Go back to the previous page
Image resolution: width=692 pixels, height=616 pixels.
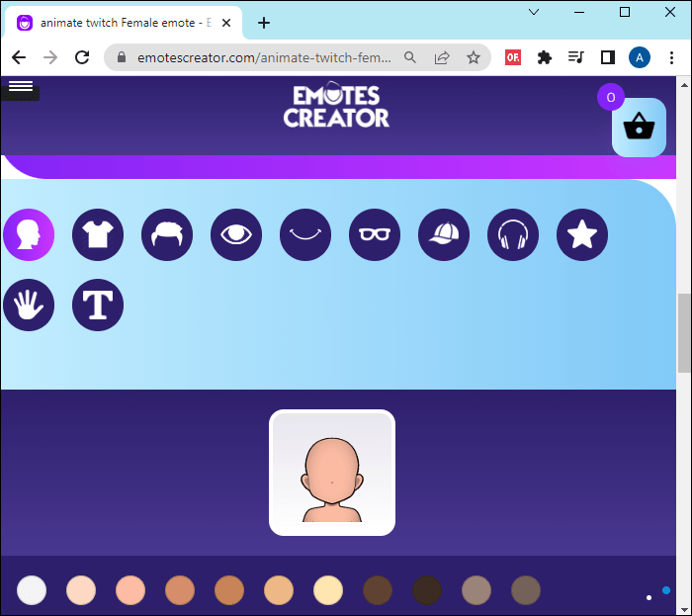tap(19, 57)
